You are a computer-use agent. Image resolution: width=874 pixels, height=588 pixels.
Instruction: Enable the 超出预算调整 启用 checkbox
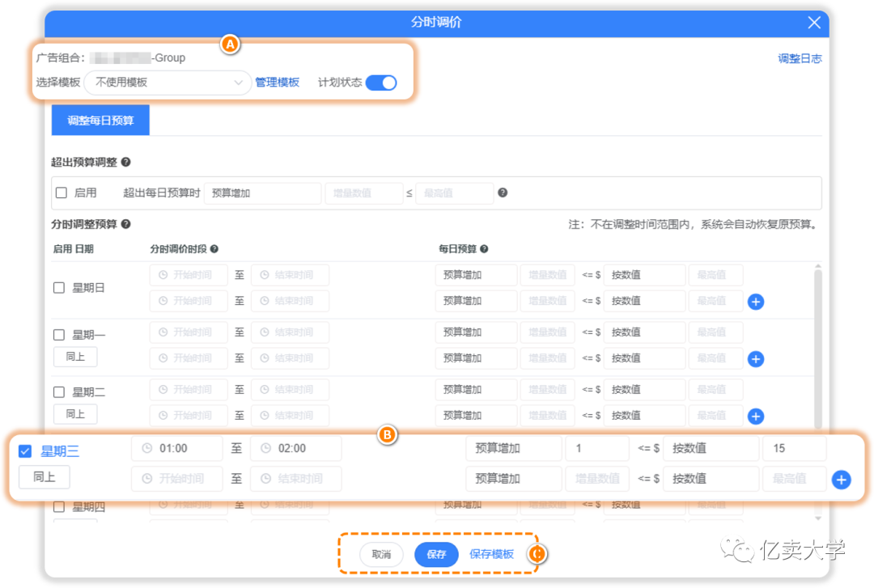[x=62, y=193]
